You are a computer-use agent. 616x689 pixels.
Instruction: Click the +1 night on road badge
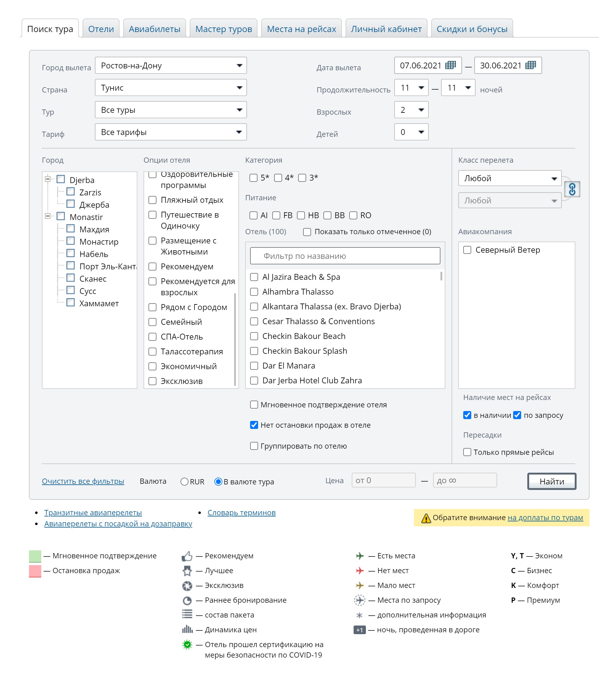point(359,630)
